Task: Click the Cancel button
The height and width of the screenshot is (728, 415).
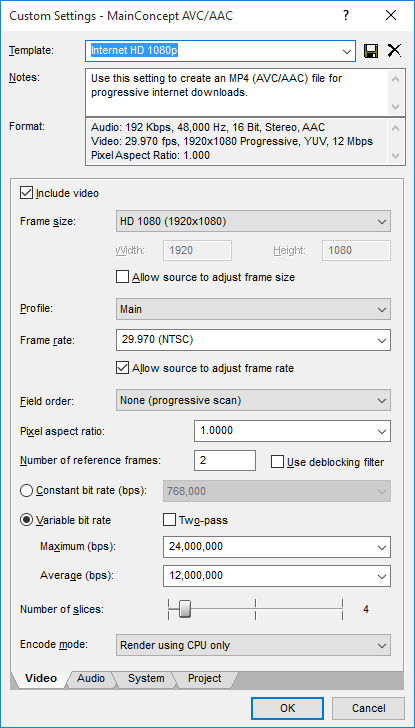Action: click(368, 708)
